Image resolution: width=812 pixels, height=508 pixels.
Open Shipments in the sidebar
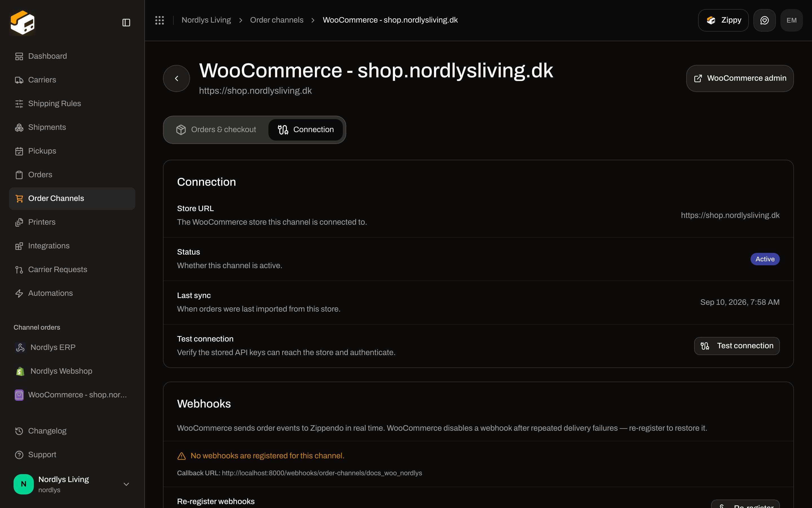click(x=72, y=127)
